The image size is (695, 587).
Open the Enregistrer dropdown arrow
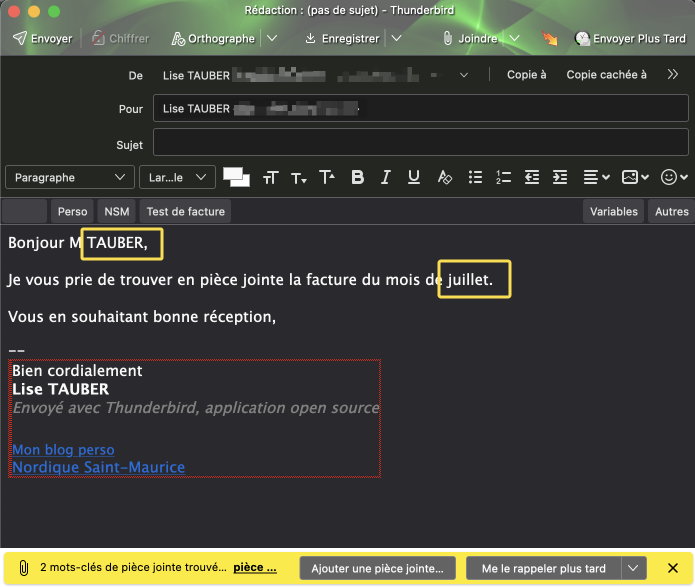(x=397, y=39)
